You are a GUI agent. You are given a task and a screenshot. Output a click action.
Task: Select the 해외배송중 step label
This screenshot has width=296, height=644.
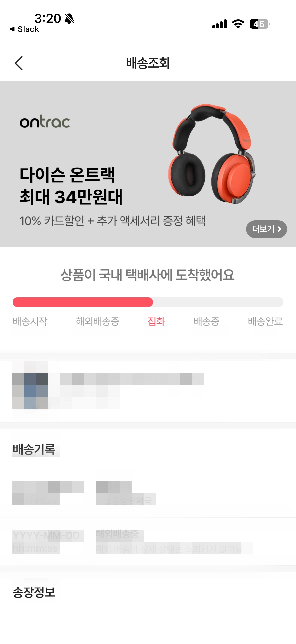click(97, 321)
